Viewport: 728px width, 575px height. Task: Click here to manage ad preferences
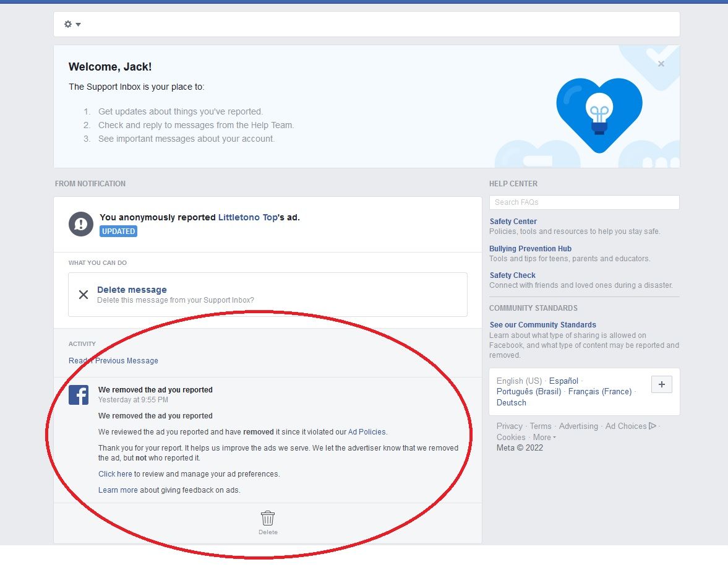(x=115, y=474)
